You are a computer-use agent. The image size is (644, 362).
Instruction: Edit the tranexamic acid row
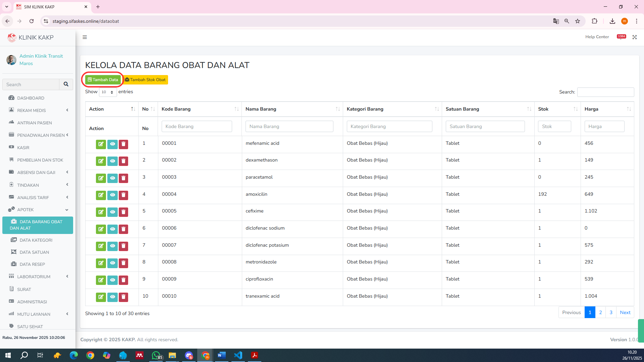101,297
